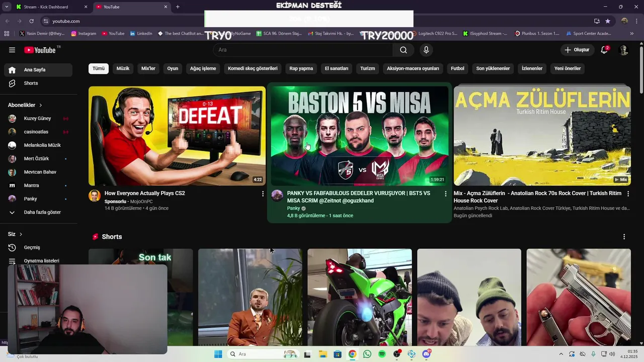
Task: Open Geçmiş history
Action: [38, 247]
